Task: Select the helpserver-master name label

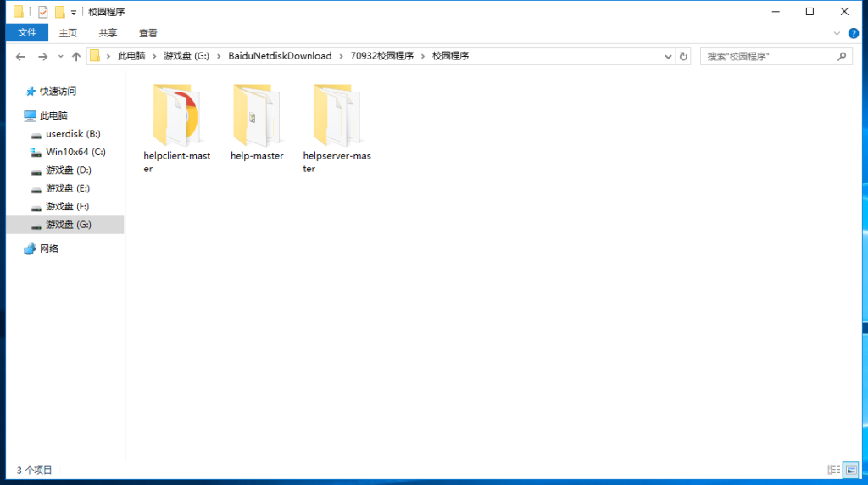Action: (x=337, y=162)
